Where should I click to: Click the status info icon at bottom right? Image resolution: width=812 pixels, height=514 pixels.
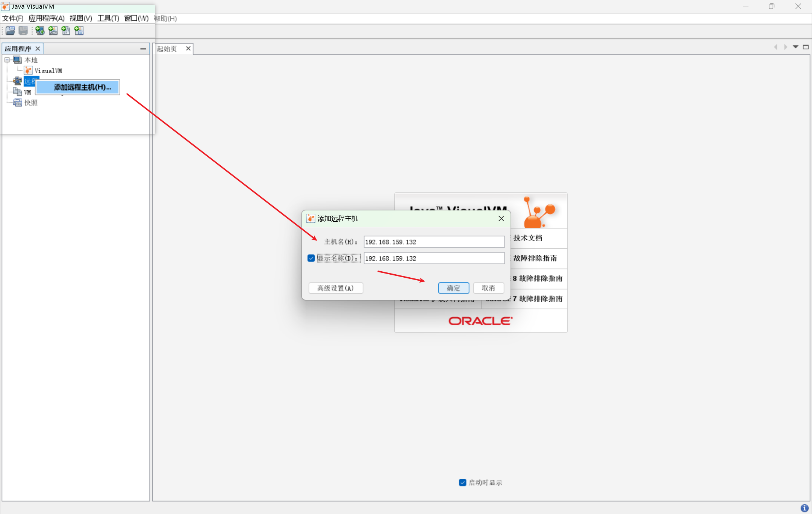coord(804,508)
